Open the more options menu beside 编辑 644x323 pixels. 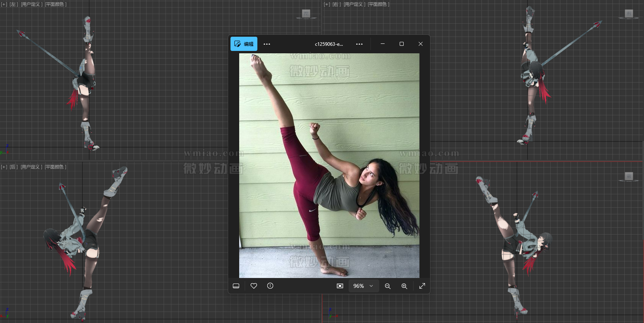(267, 44)
